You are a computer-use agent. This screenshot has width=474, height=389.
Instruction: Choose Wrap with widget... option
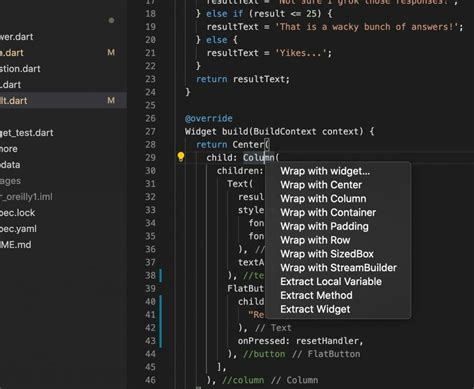point(325,171)
